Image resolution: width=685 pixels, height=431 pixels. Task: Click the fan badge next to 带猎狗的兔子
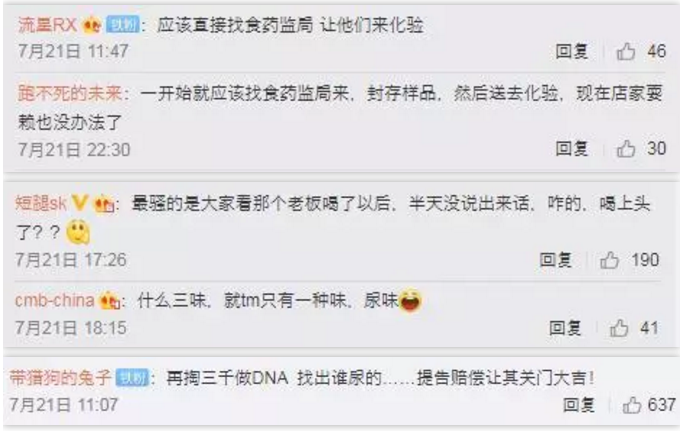[x=132, y=378]
